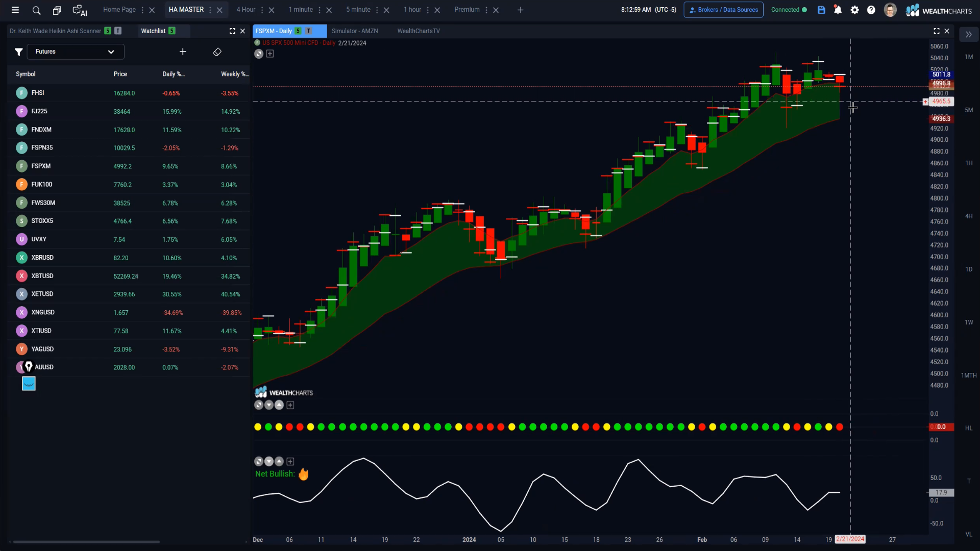Image resolution: width=980 pixels, height=551 pixels.
Task: Open the notifications bell
Action: (838, 10)
